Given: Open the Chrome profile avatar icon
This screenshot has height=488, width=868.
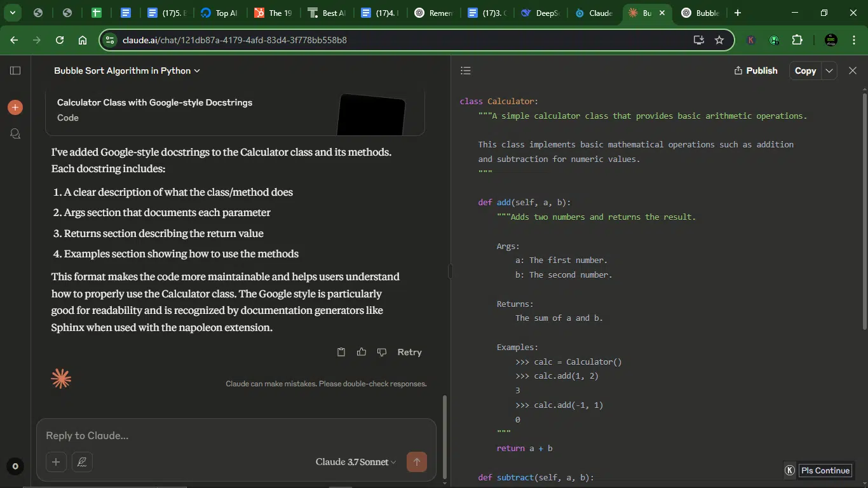Looking at the screenshot, I should [x=831, y=40].
